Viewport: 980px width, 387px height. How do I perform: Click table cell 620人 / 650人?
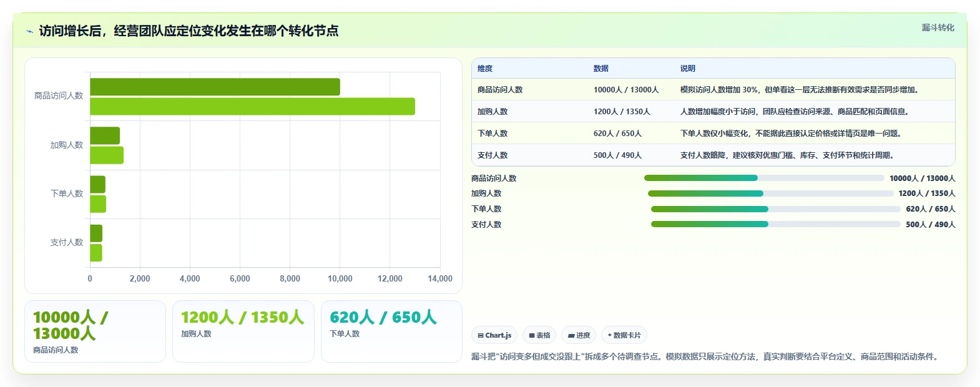[617, 134]
